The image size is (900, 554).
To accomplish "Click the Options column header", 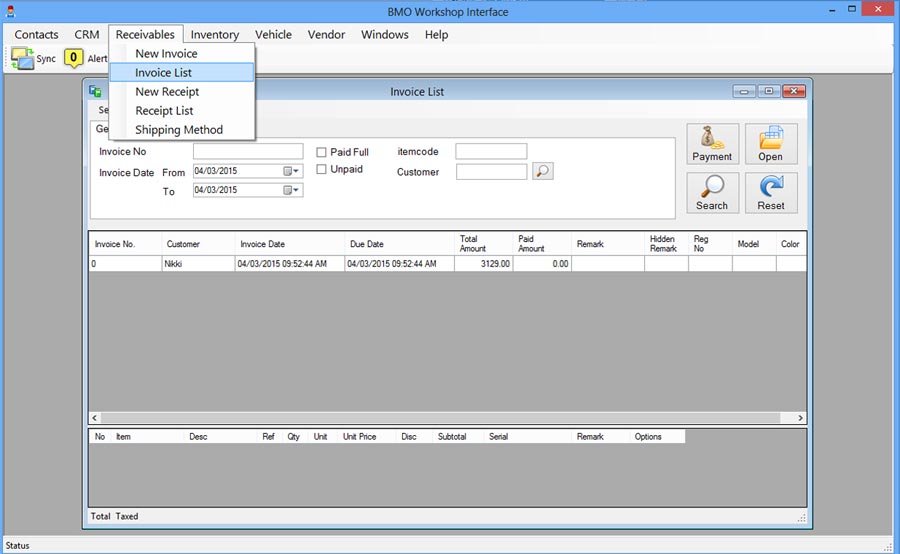I will 657,437.
